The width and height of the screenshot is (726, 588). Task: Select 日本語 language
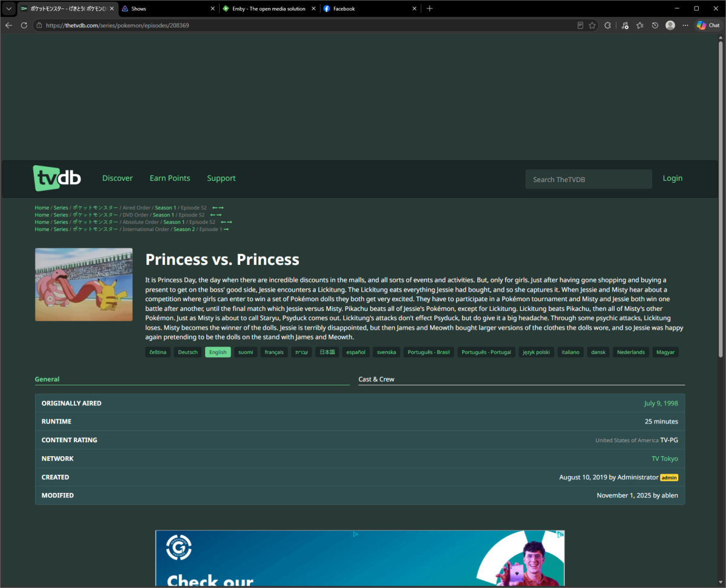click(327, 352)
